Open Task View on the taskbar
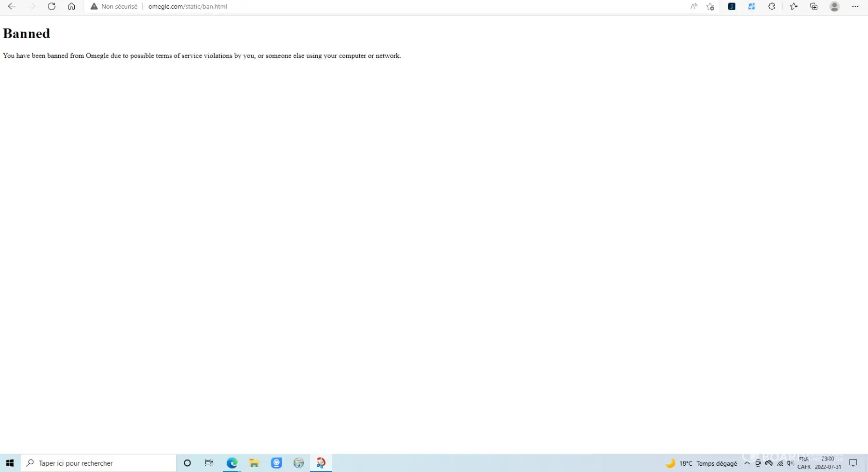This screenshot has height=472, width=868. pos(209,463)
